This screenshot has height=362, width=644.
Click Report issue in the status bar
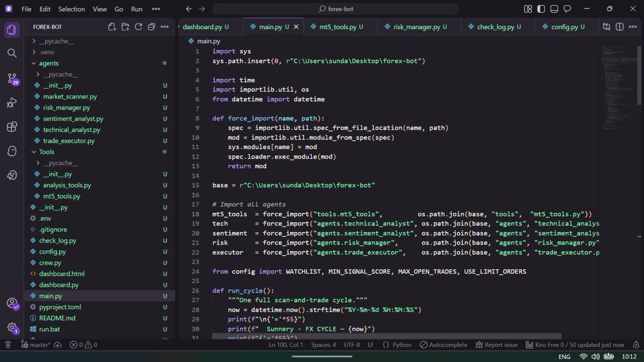[x=496, y=345]
